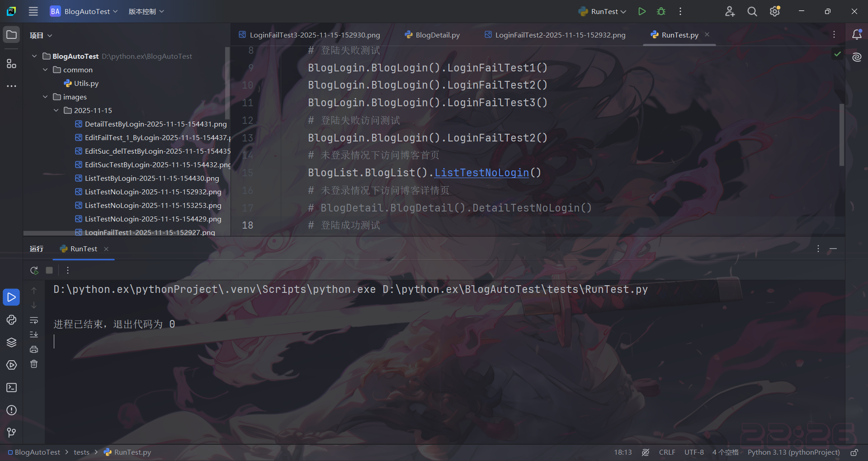Image resolution: width=868 pixels, height=461 pixels.
Task: Show more tool windows ellipsis
Action: (11, 86)
